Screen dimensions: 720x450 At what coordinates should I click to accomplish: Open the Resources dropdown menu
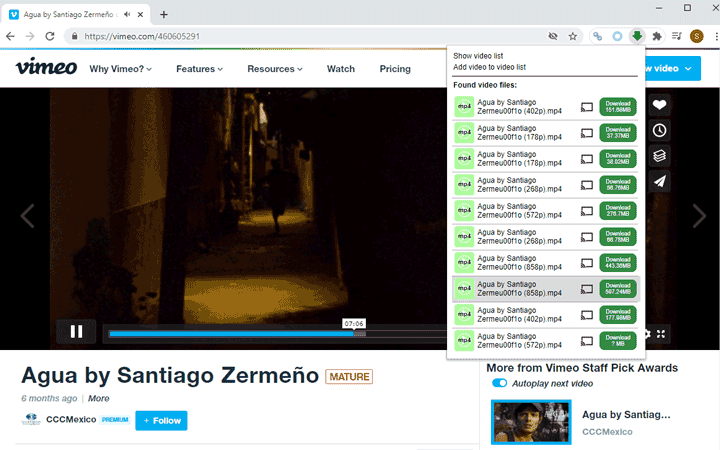point(274,69)
